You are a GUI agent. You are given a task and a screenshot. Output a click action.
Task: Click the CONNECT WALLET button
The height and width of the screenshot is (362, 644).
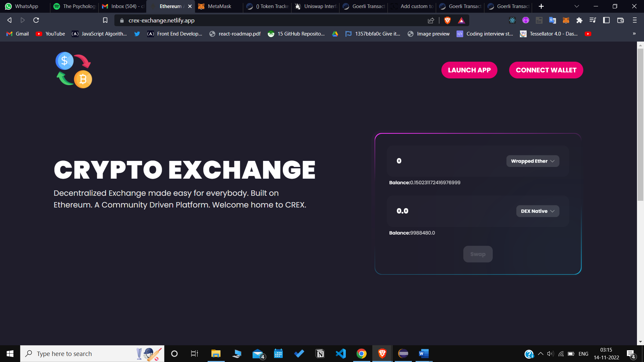coord(546,70)
